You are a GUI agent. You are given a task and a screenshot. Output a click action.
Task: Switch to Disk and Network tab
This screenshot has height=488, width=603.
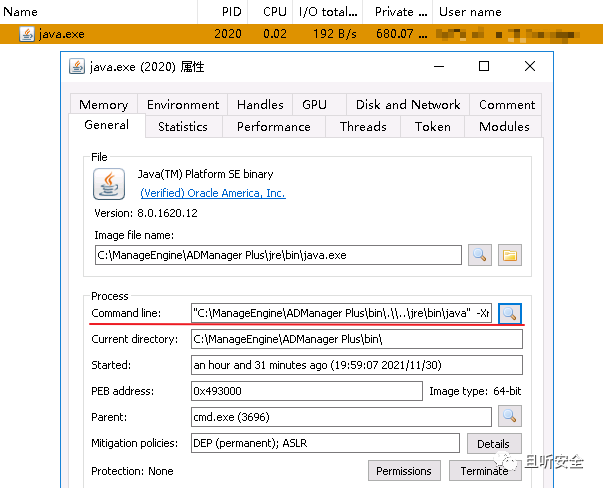408,105
